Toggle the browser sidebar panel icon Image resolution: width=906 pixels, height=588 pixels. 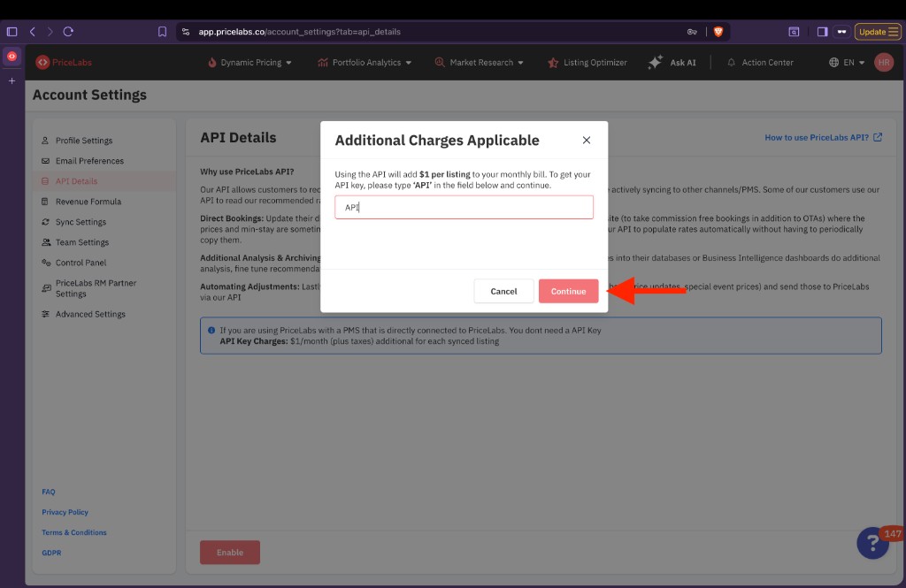[12, 32]
